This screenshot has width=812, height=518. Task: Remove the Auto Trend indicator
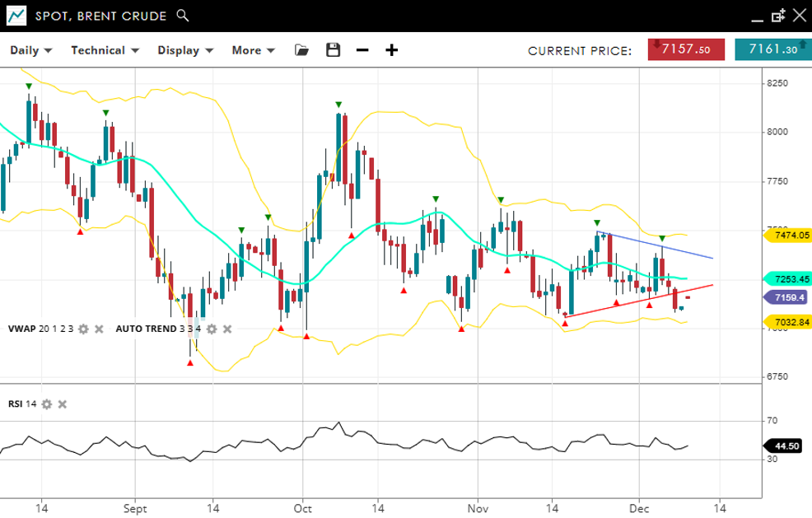[227, 329]
